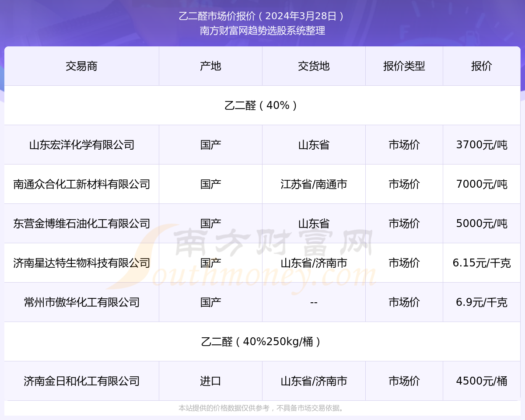
Task: Click the price 6.15元/千克
Action: [x=482, y=263]
